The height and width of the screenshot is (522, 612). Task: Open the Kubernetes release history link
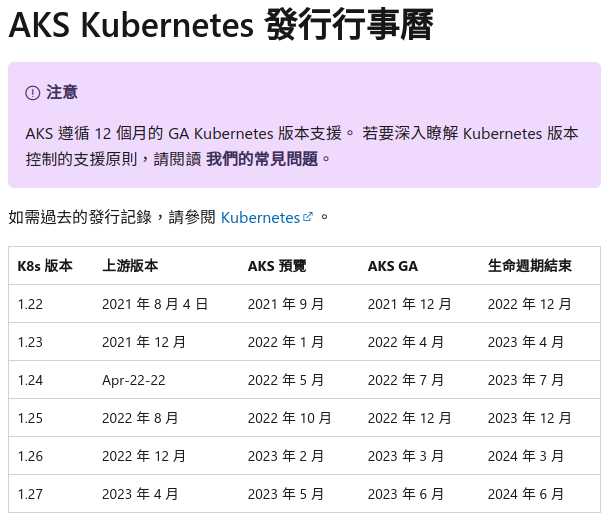click(x=260, y=218)
